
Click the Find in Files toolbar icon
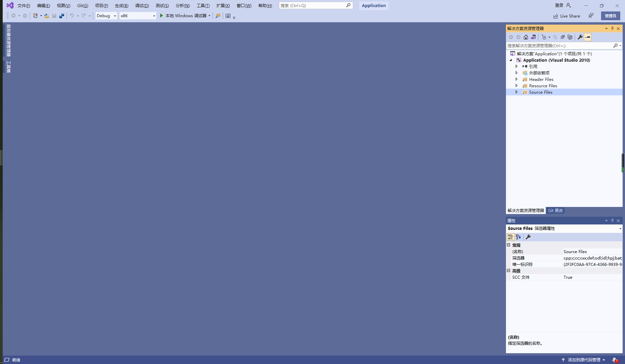(218, 16)
